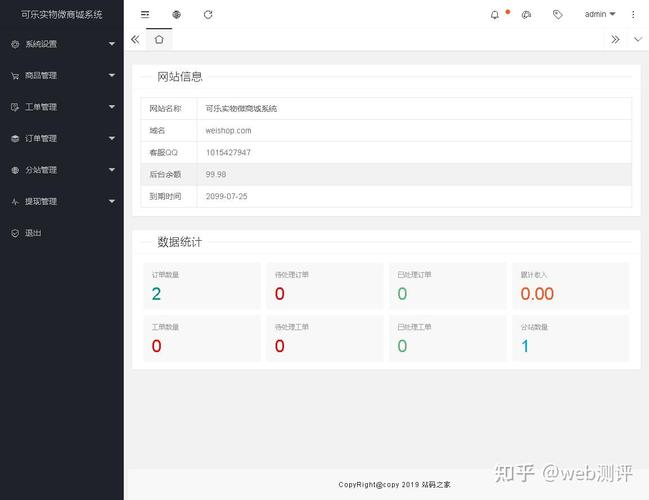Viewport: 649px width, 500px height.
Task: Click the 订单管理 sidebar icon
Action: click(15, 138)
